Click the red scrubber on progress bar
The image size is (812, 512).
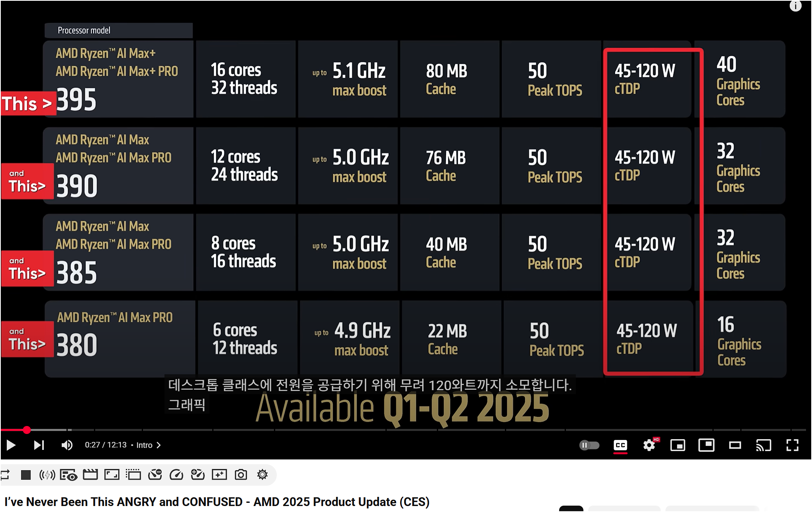(x=27, y=430)
